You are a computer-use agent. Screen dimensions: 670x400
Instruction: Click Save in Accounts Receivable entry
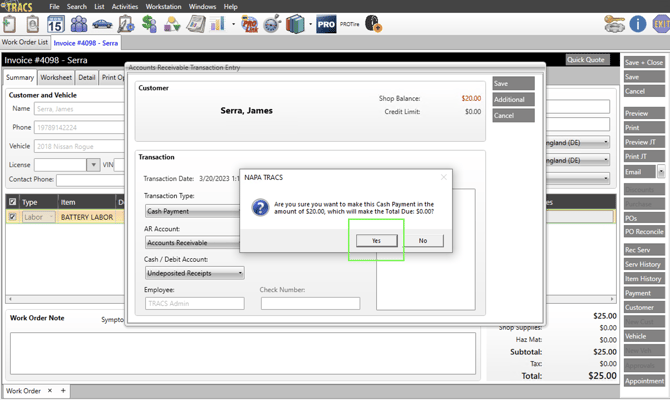click(513, 83)
